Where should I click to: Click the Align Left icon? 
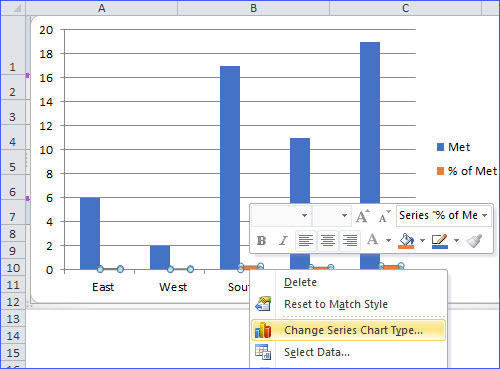(x=306, y=240)
